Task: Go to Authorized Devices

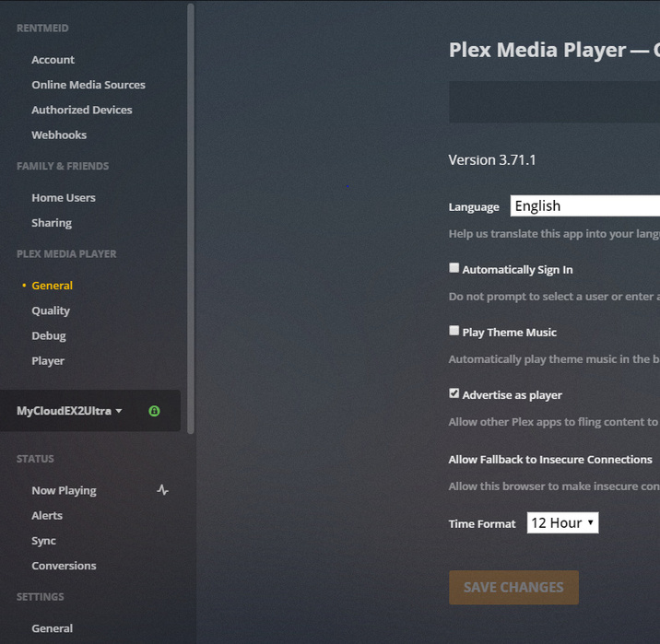Action: [x=82, y=110]
